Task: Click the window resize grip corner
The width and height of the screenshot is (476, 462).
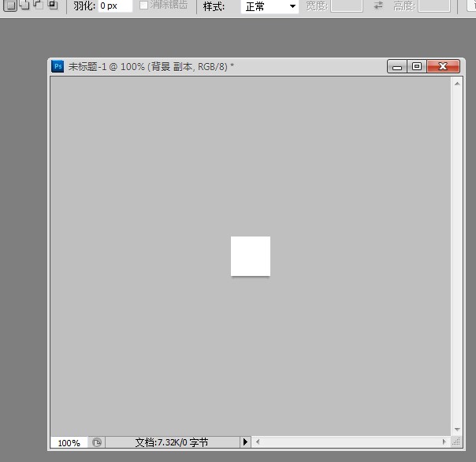Action: (456, 442)
